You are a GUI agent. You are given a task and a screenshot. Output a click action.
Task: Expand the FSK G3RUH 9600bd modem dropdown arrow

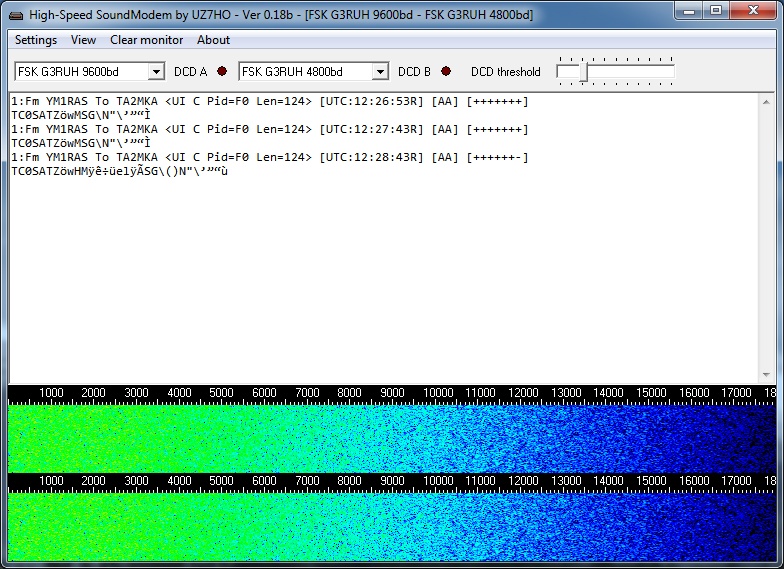coord(156,72)
